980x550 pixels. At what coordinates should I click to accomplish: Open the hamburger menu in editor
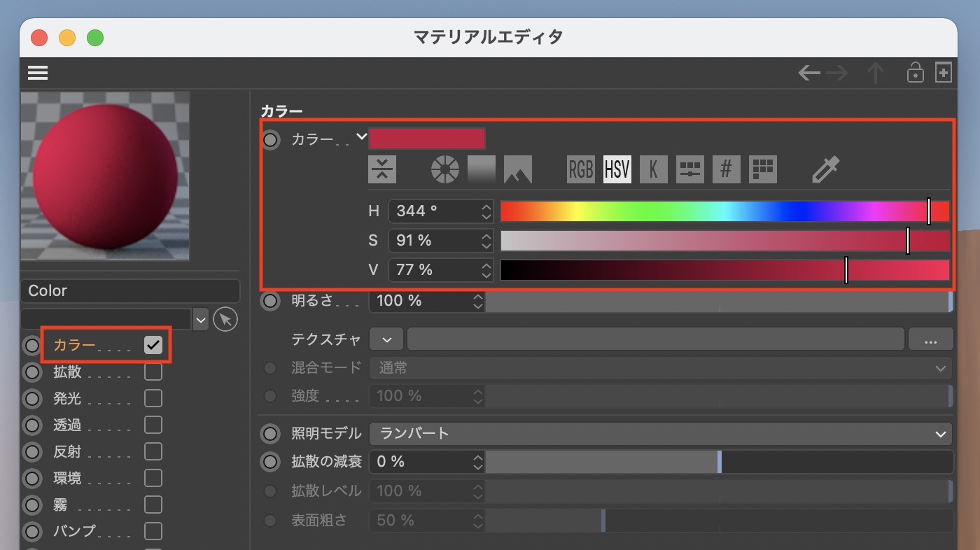38,73
